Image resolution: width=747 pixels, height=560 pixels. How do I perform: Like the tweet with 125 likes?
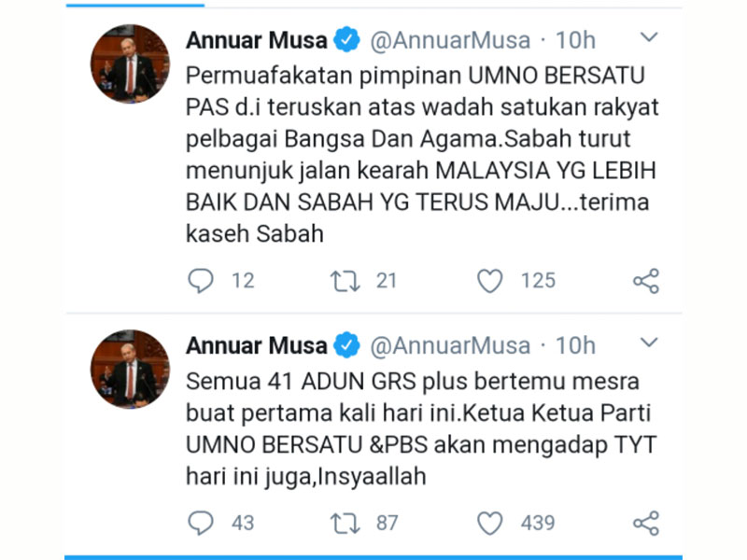click(489, 281)
